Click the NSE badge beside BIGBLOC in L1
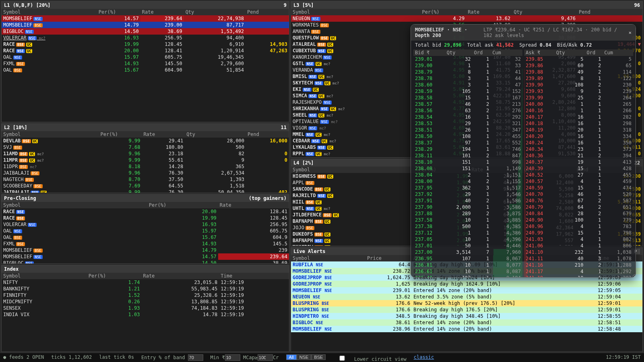644x362 pixels. 29,32
